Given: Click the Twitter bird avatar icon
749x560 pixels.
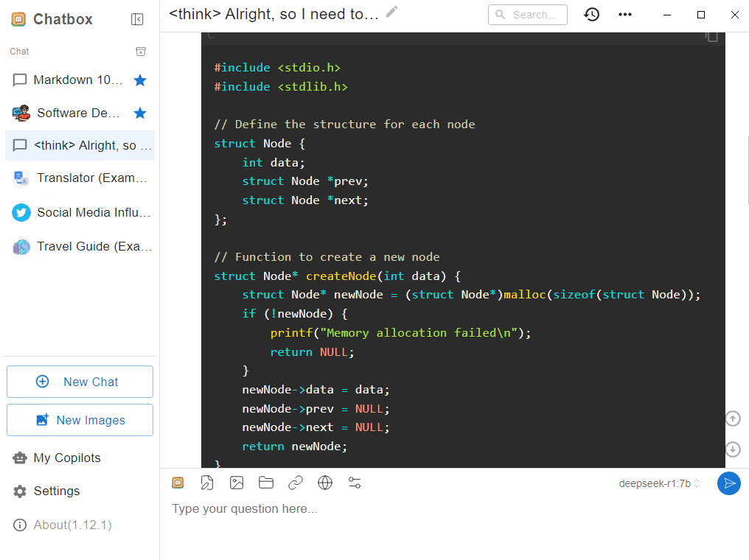Looking at the screenshot, I should pos(21,212).
